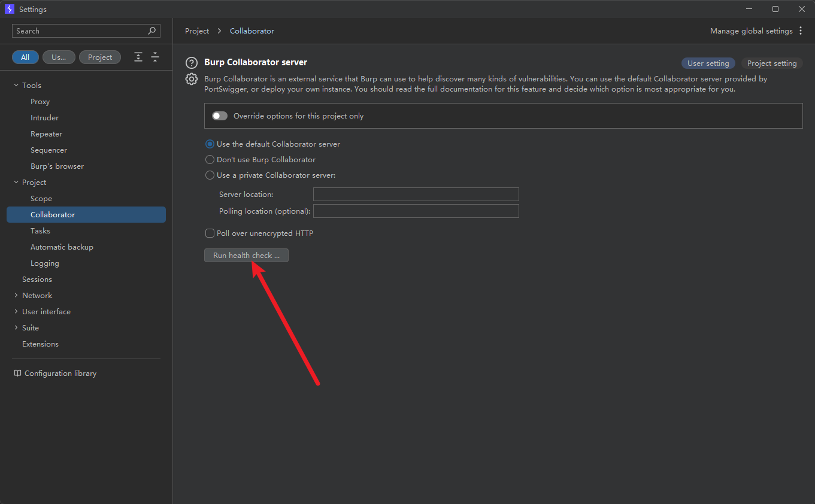Click the Configuration library book icon

(17, 373)
